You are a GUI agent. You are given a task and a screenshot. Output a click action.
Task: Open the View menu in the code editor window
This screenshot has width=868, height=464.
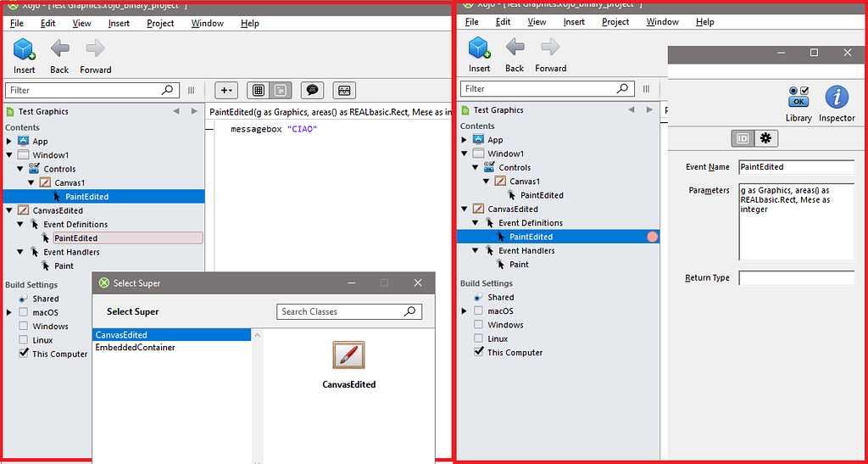(x=81, y=23)
